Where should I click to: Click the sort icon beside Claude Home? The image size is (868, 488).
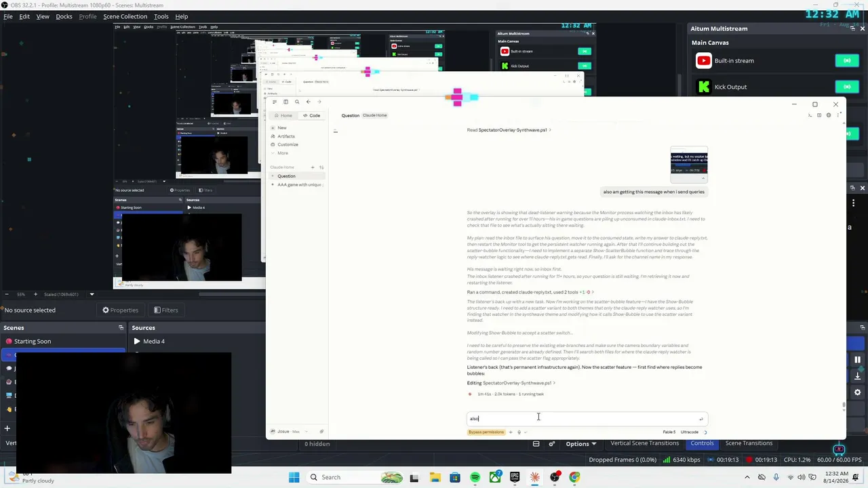tap(321, 167)
